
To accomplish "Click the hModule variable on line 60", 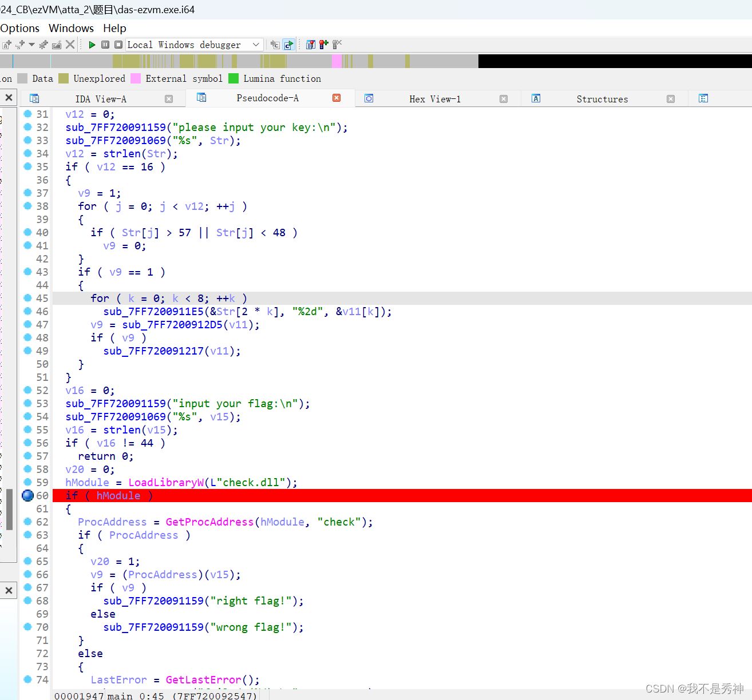I will [x=118, y=496].
